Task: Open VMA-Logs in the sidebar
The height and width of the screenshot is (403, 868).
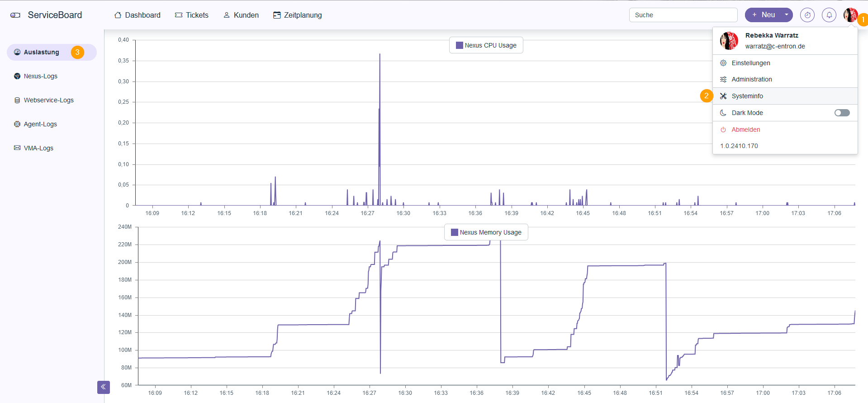Action: (x=38, y=148)
